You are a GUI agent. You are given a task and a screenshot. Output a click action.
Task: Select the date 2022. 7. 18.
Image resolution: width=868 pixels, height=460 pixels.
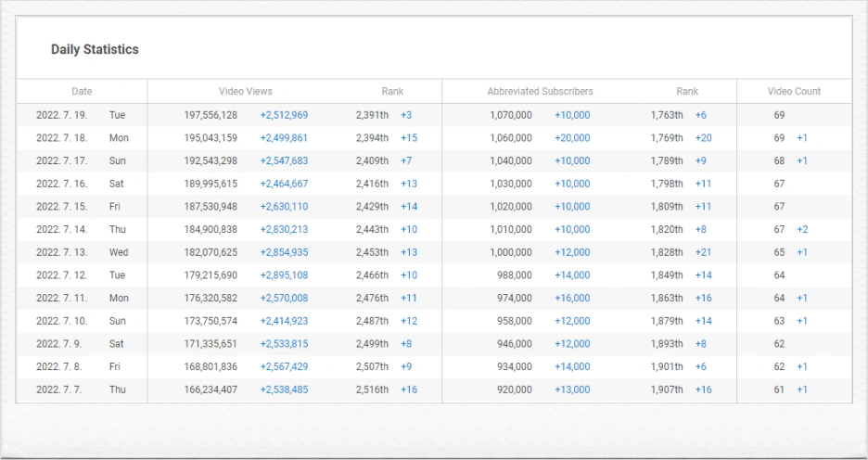(61, 138)
